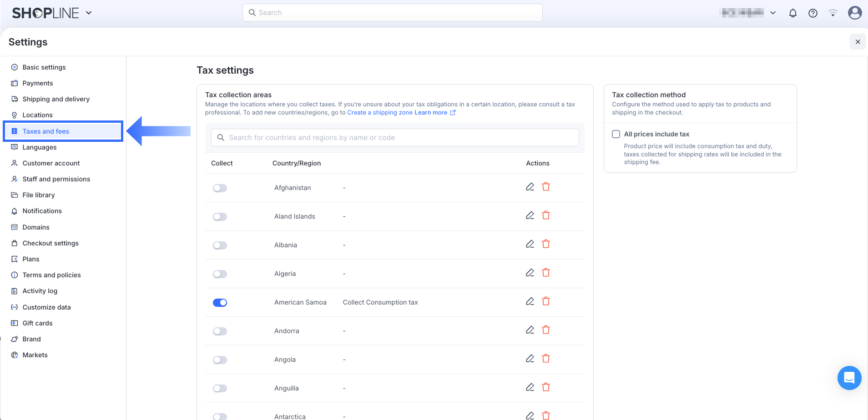This screenshot has height=420, width=868.
Task: Delete the Albania tax region
Action: pos(546,244)
